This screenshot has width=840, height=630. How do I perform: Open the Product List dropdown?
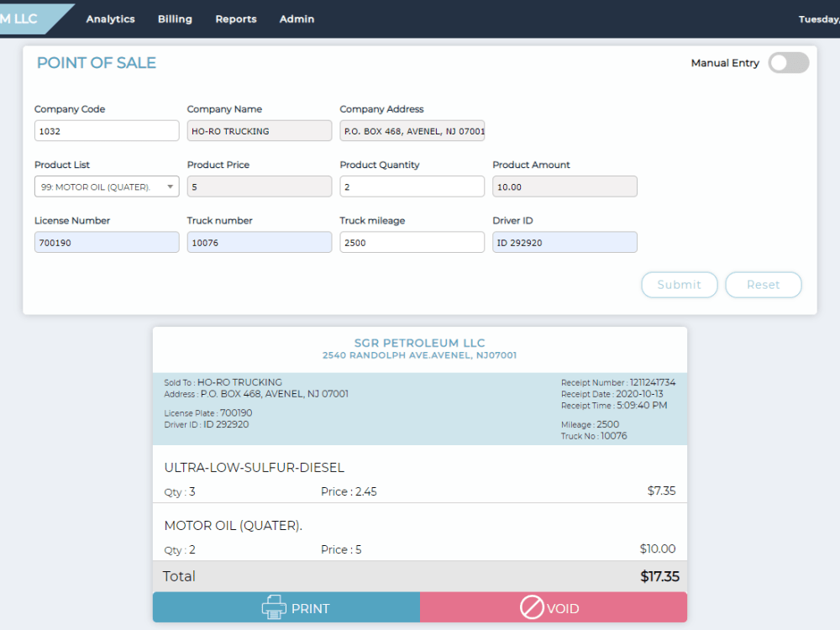click(107, 186)
